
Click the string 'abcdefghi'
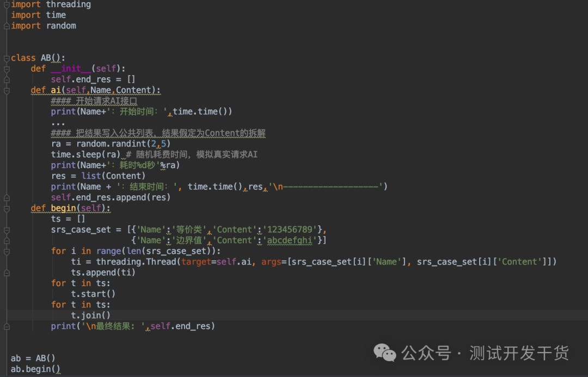tap(290, 240)
